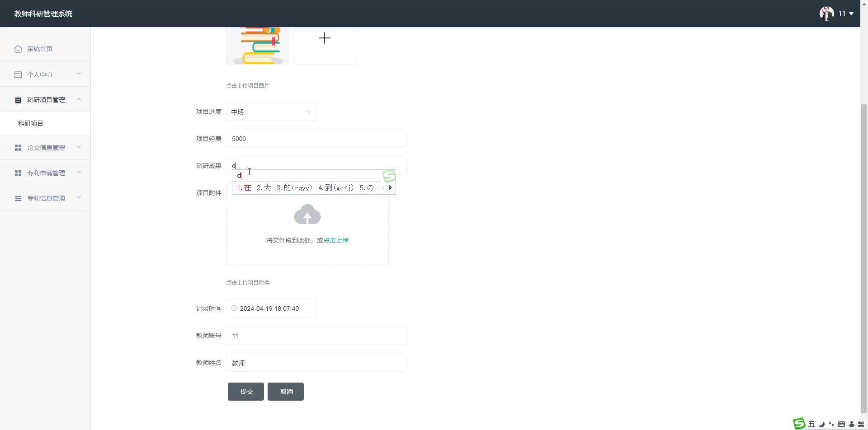The height and width of the screenshot is (430, 868).
Task: Click the 教师科研管理系统 title
Action: point(43,14)
